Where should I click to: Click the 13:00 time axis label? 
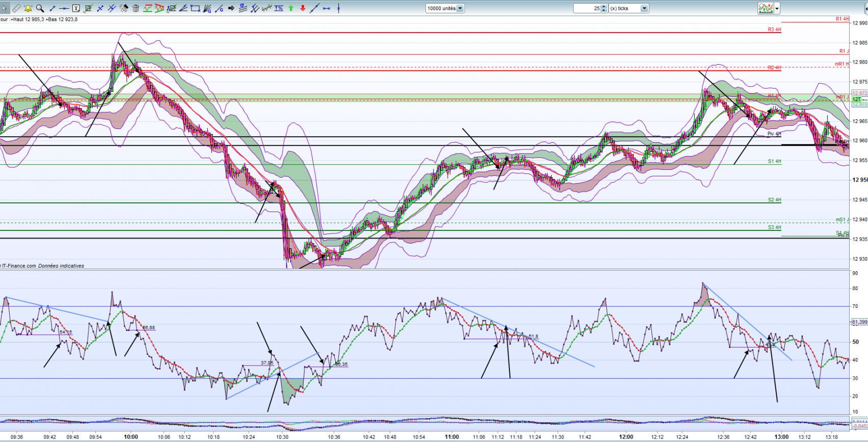pos(781,437)
